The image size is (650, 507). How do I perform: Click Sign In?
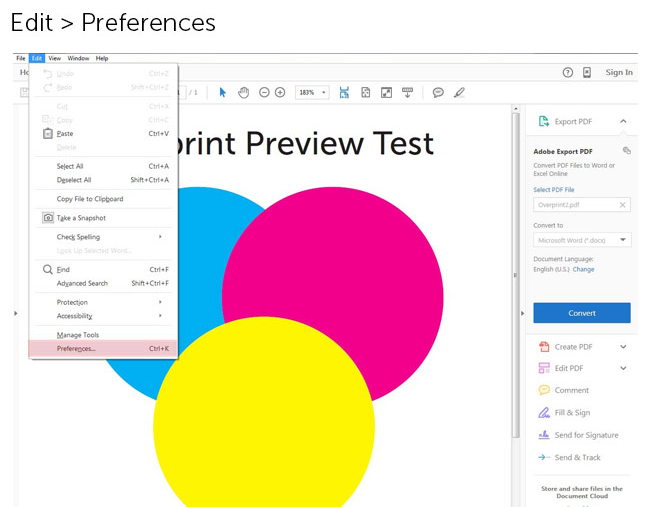point(619,73)
